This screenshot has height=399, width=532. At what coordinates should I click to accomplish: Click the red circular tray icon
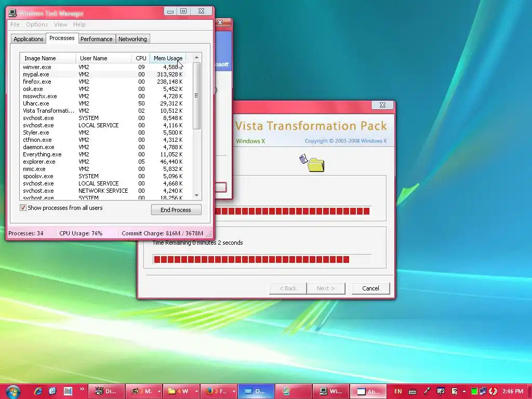point(493,392)
